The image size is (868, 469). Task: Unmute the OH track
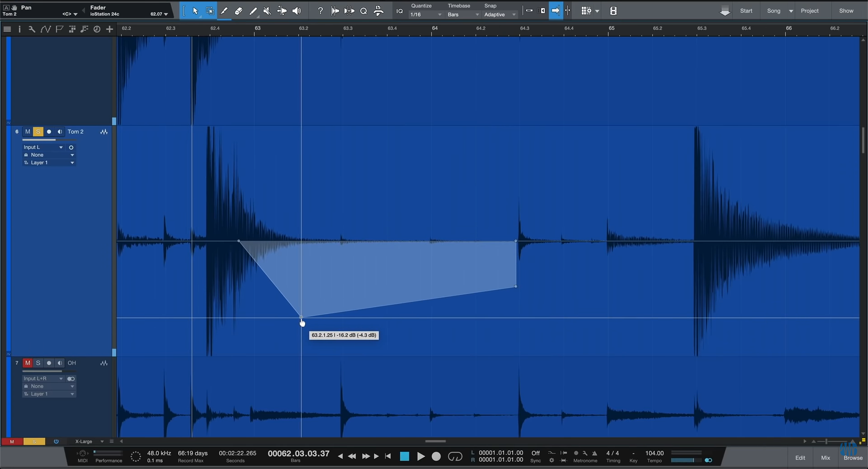pyautogui.click(x=28, y=363)
